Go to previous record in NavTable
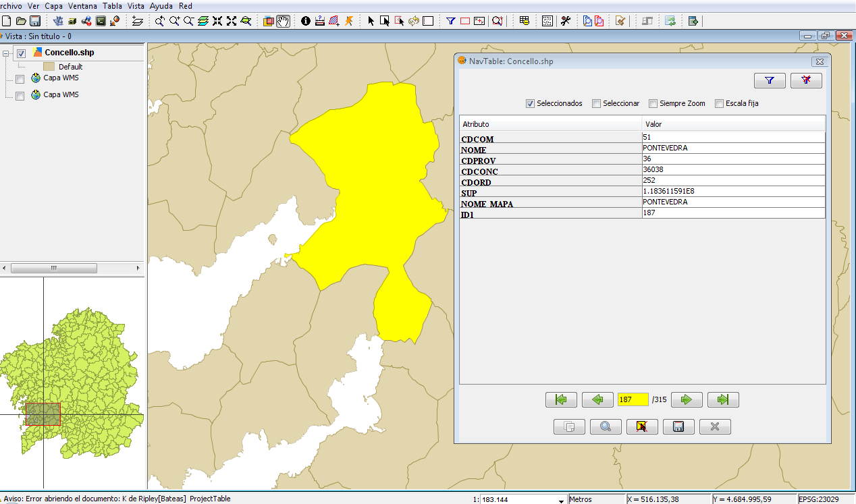The image size is (856, 504). pos(597,399)
